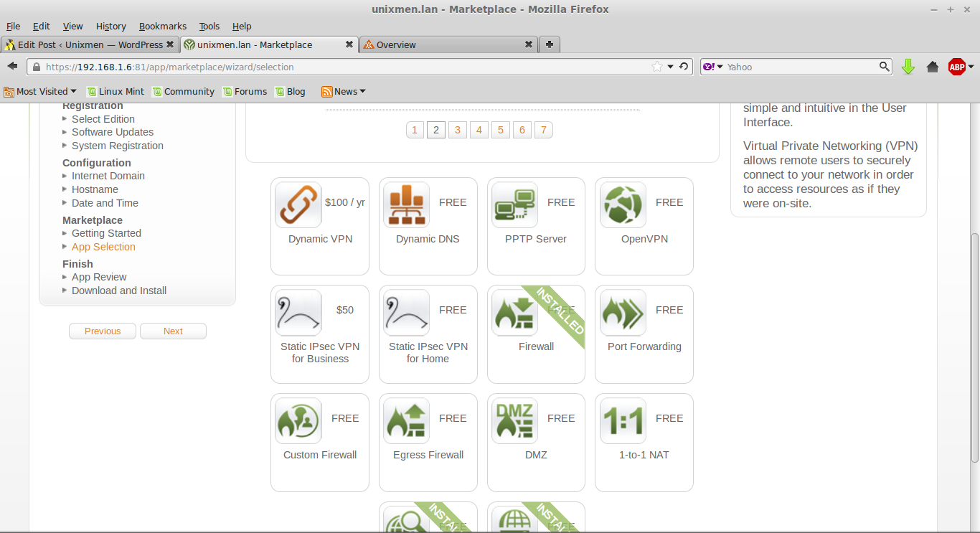Open the Getting Started marketplace step
Image resolution: width=980 pixels, height=533 pixels.
tap(106, 233)
